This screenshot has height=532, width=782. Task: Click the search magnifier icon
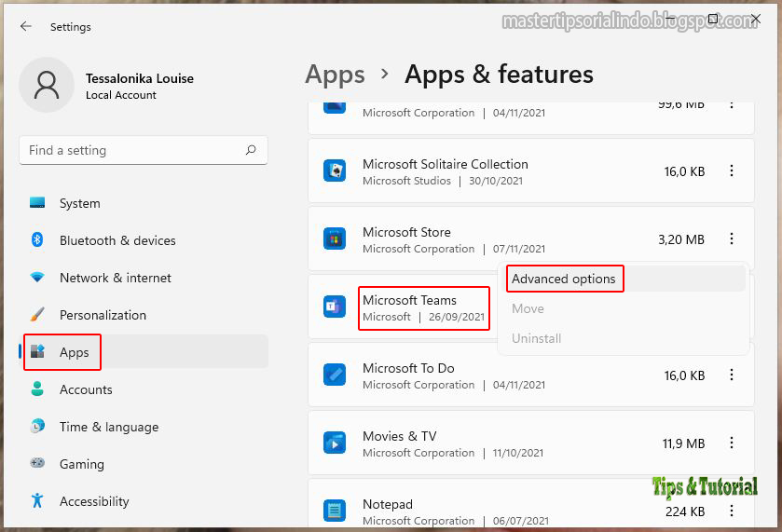[251, 150]
